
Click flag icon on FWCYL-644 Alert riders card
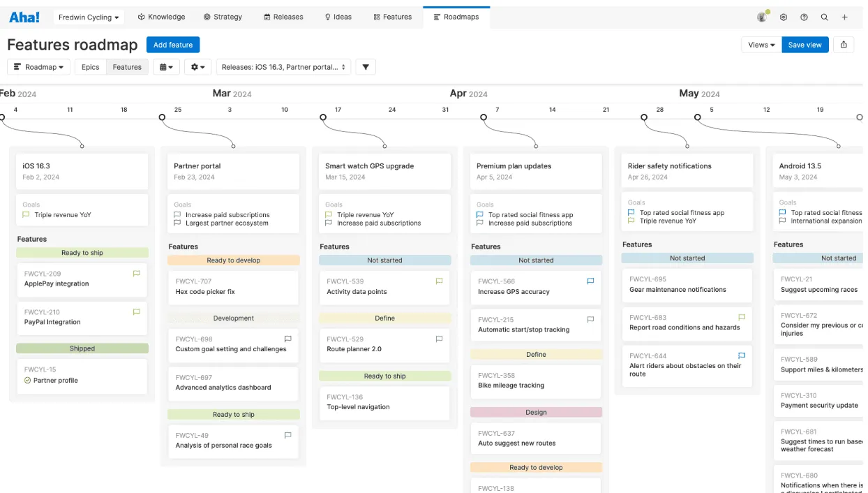pos(742,355)
